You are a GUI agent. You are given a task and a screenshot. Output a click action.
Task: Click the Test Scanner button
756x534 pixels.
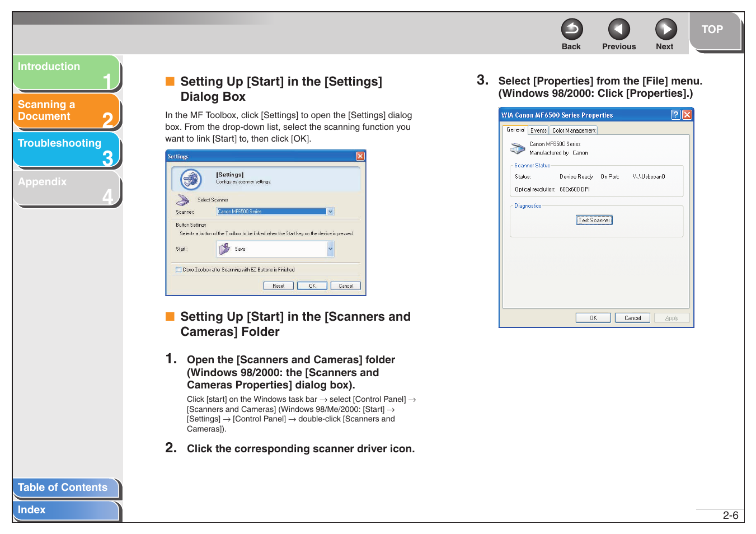[x=594, y=220]
